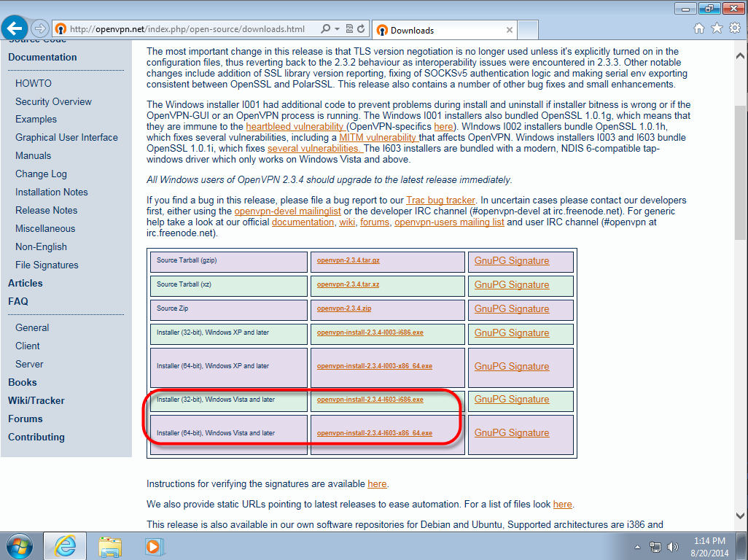View the Change Log sidebar link
748x560 pixels.
(x=41, y=174)
